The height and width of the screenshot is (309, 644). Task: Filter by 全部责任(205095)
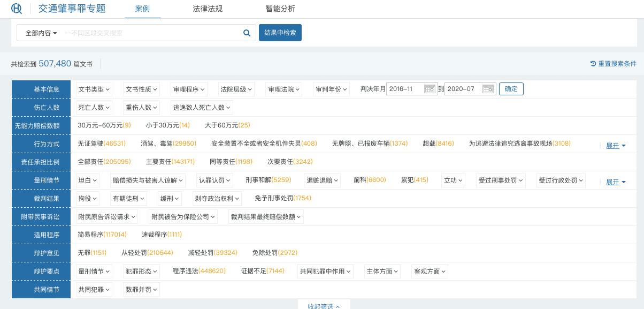[104, 162]
